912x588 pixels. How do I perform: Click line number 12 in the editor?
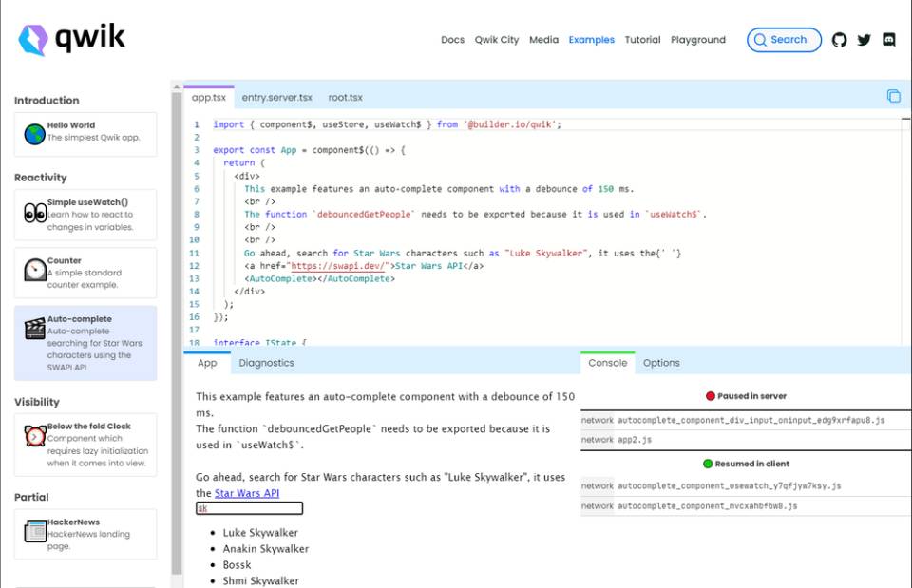pyautogui.click(x=194, y=266)
